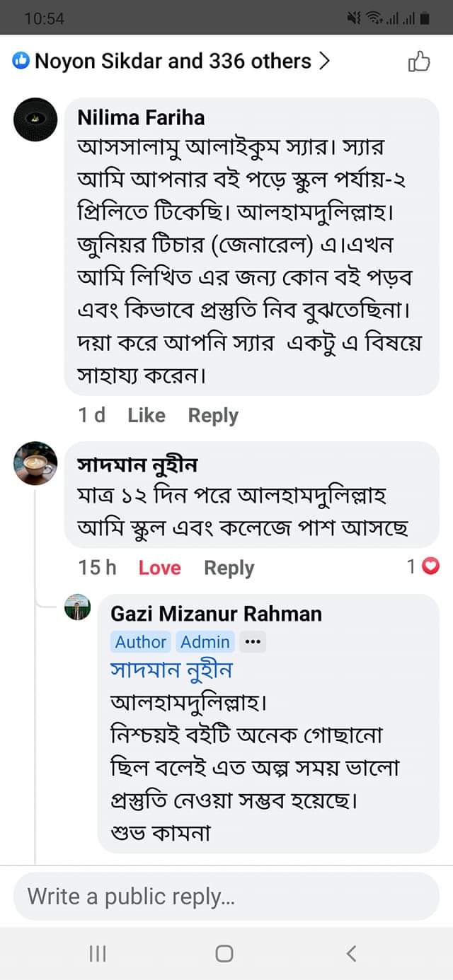Expand reactions list via Noyon Sikdar chevron
The width and height of the screenshot is (453, 980).
tap(324, 62)
